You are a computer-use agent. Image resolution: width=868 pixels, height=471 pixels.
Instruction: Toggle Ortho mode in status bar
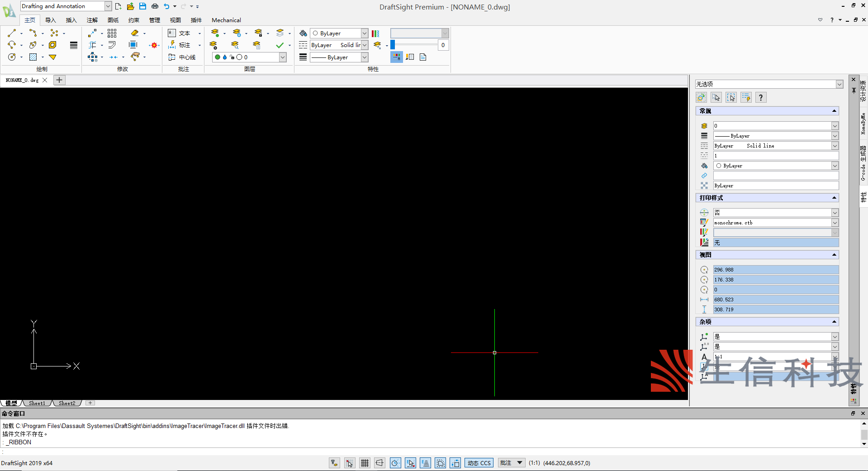[x=379, y=463]
